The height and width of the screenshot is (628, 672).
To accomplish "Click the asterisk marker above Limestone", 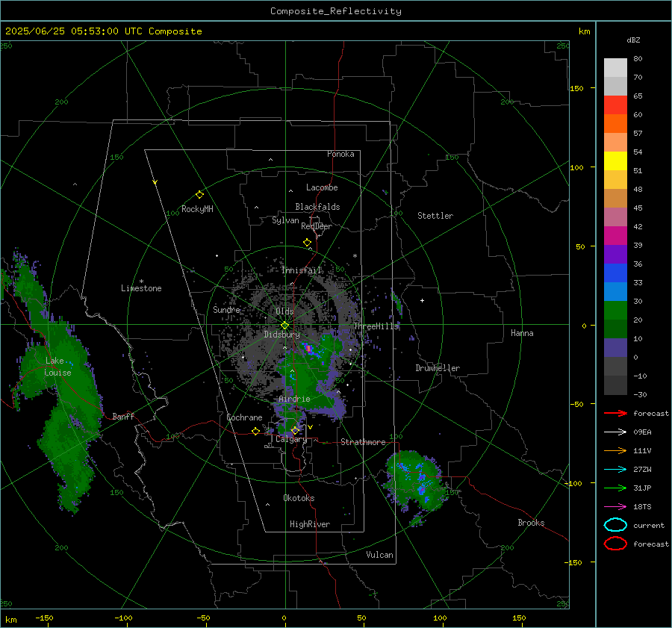I will pos(141,282).
